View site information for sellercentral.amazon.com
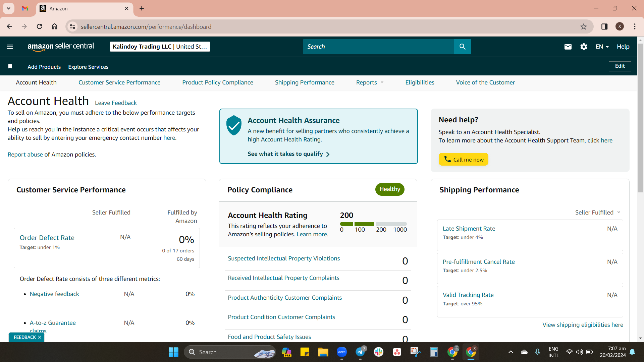Screen dimensions: 644x362 pyautogui.click(x=72, y=26)
